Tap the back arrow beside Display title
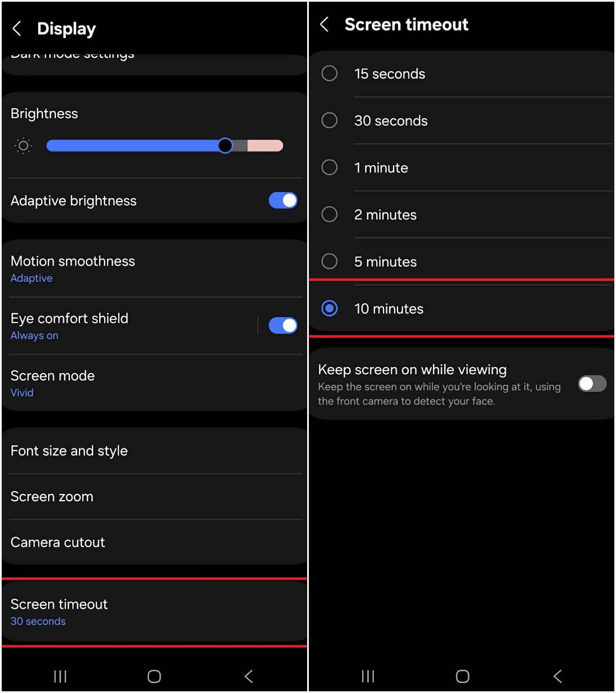Image resolution: width=616 pixels, height=693 pixels. click(x=17, y=29)
